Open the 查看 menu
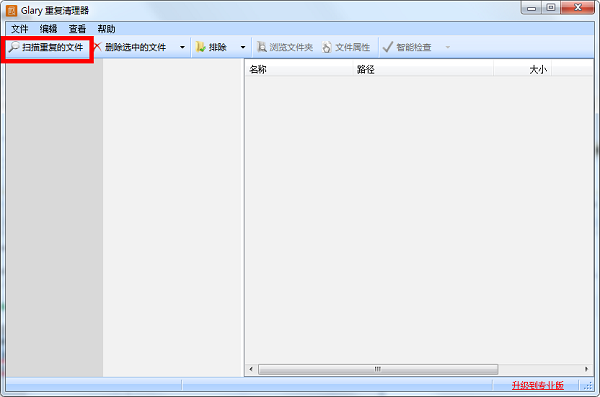 click(77, 29)
